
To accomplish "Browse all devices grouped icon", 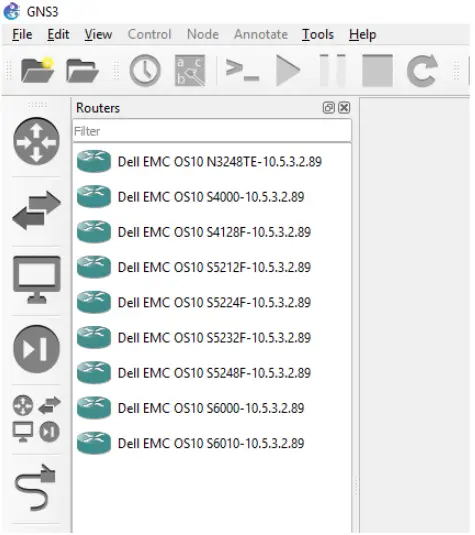I will (x=36, y=419).
